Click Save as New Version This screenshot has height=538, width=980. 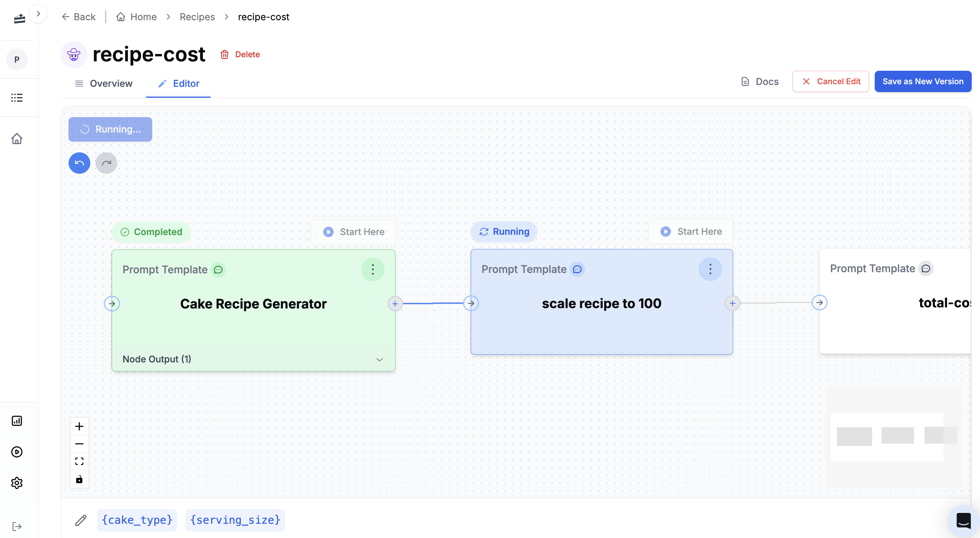pyautogui.click(x=923, y=81)
